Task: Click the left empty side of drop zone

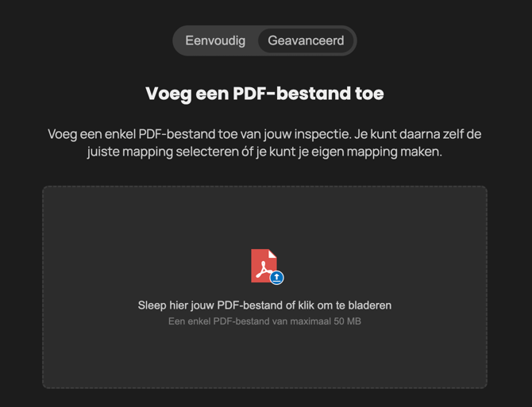Action: tap(87, 286)
